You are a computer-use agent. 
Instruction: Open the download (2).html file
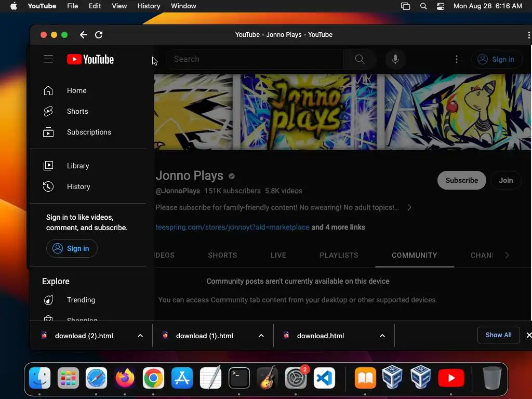[x=84, y=336]
